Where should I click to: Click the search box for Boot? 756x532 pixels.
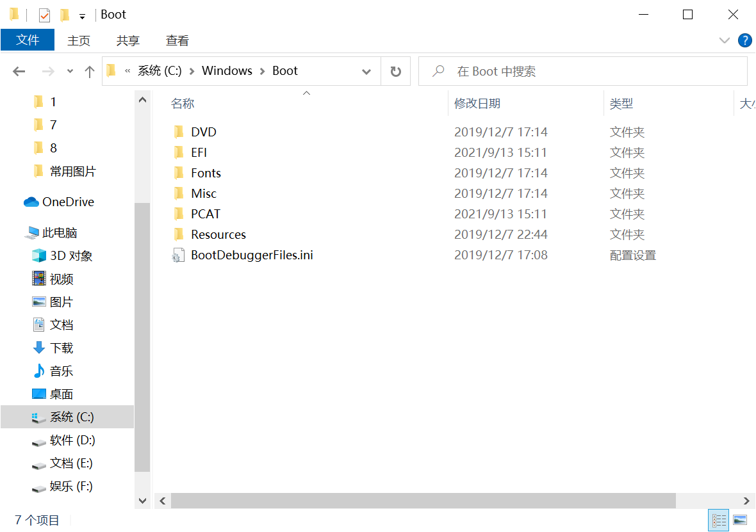[x=583, y=71]
